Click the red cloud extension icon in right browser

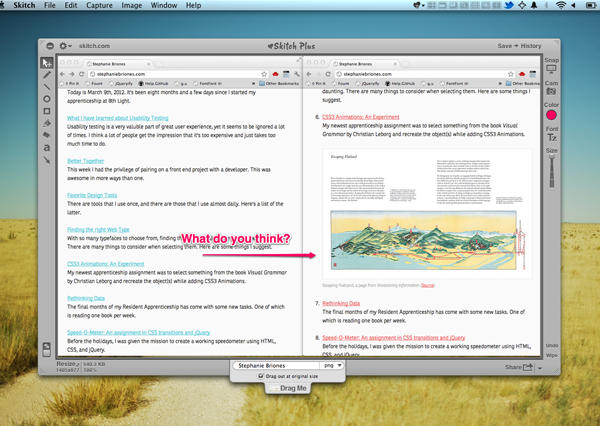click(522, 74)
